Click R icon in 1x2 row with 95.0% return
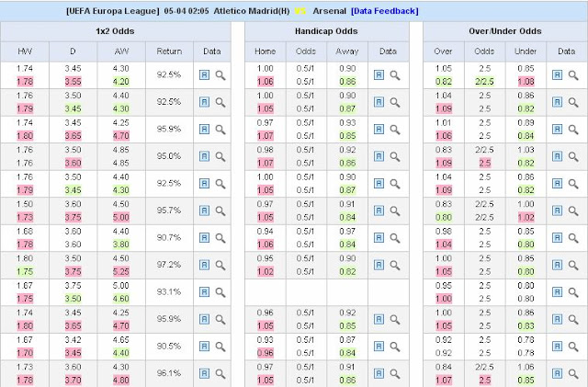 coord(204,156)
